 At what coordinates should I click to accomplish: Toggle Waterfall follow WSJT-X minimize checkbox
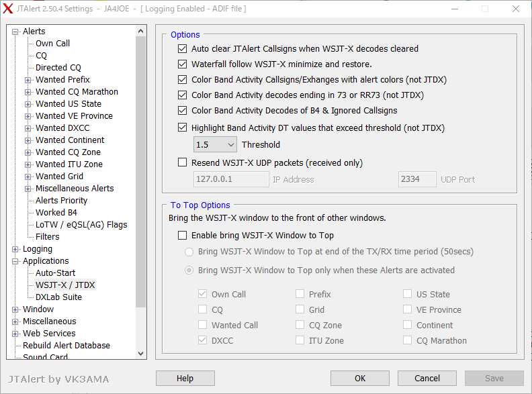[182, 64]
